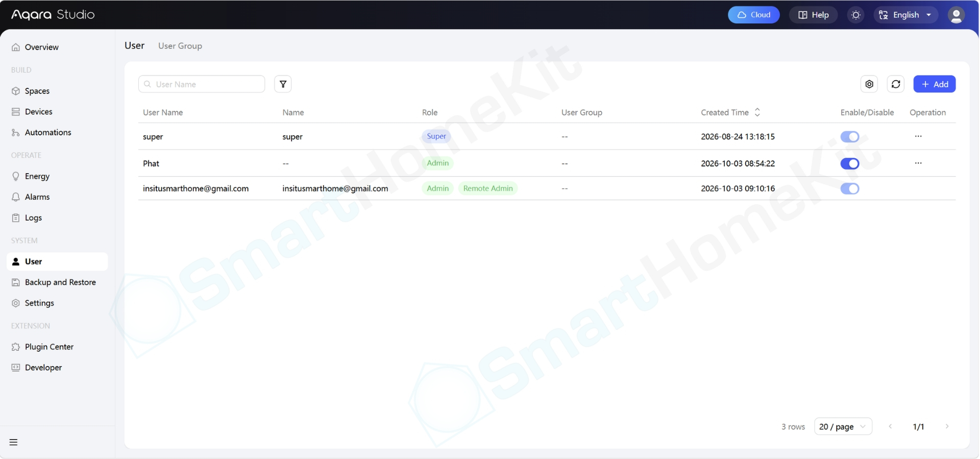Click the Cloud button
980x459 pixels.
click(753, 15)
